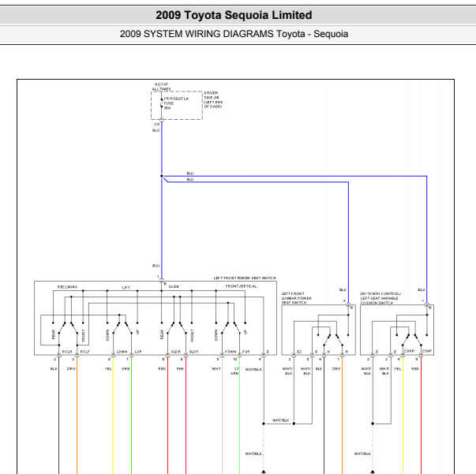Click the 'CSNR' terminal label
This screenshot has height=474, width=476.
[409, 351]
